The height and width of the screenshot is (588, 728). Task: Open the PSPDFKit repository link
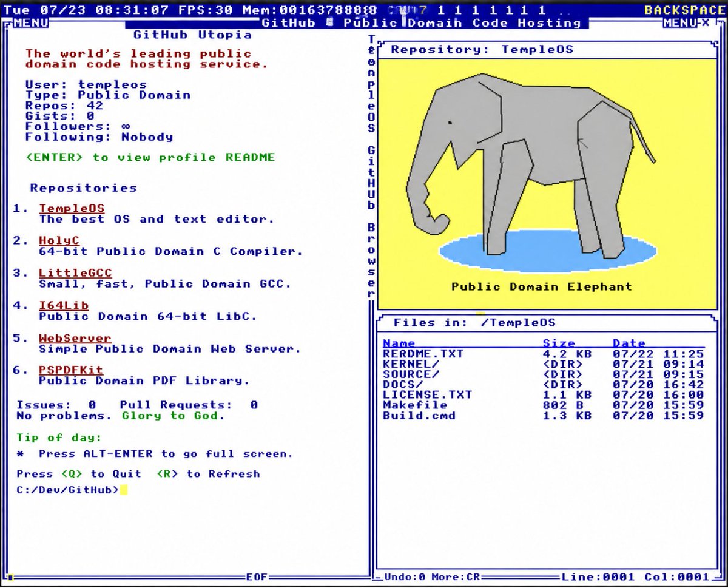point(70,370)
